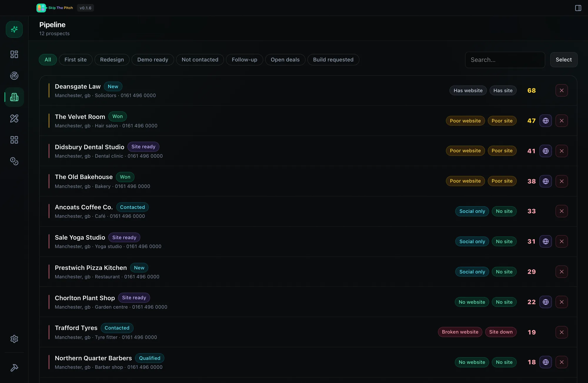Click the hammer build icon at sidebar bottom
The height and width of the screenshot is (383, 588).
pos(14,368)
